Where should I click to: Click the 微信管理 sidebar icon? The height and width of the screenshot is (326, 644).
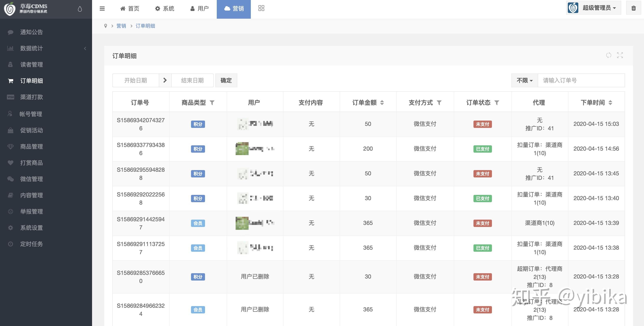coord(10,179)
